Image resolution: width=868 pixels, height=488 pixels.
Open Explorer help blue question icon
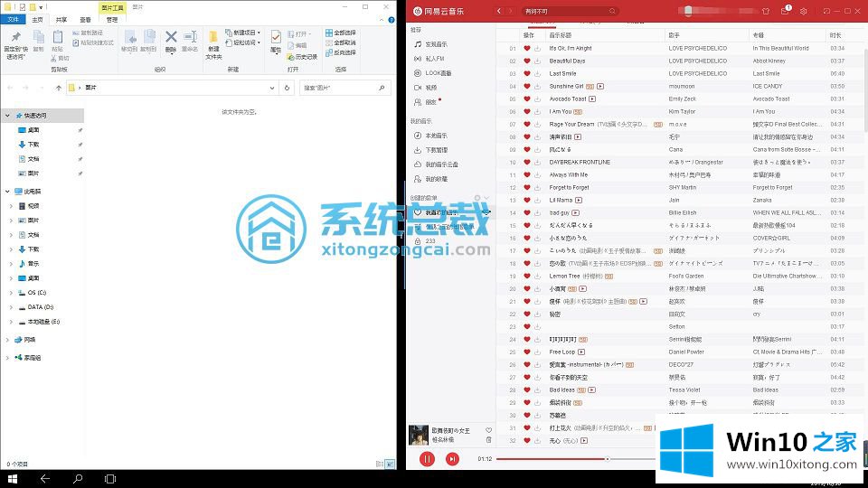click(x=392, y=20)
